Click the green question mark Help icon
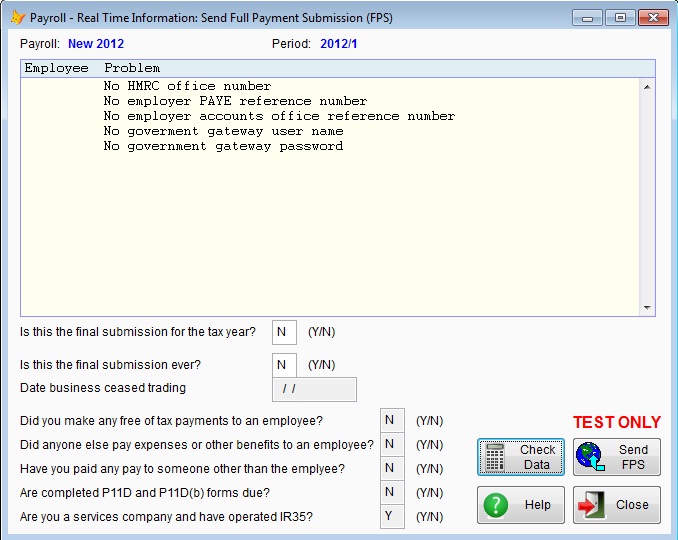The width and height of the screenshot is (678, 540). [496, 505]
